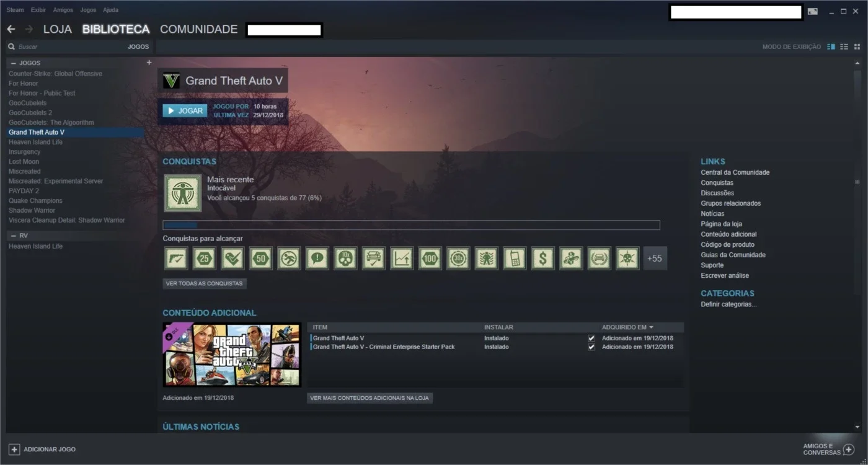Viewport: 868px width, 465px height.
Task: Open the Steam menu
Action: (x=15, y=10)
